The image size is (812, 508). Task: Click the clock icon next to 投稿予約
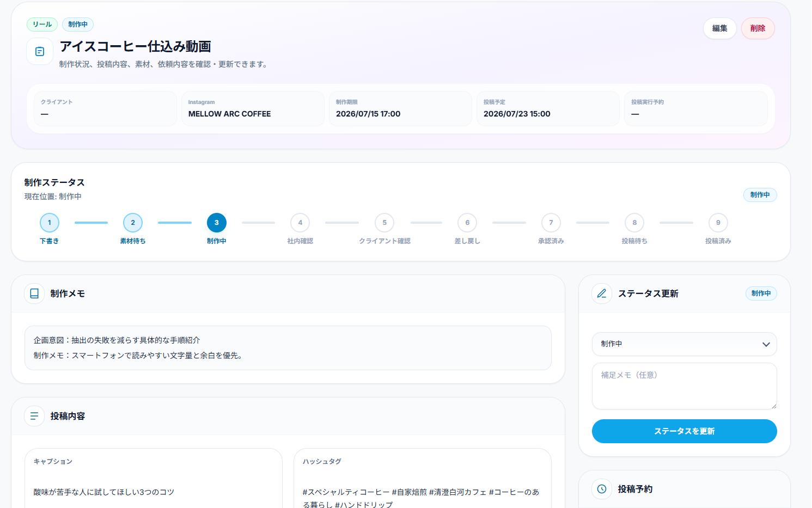coord(602,489)
